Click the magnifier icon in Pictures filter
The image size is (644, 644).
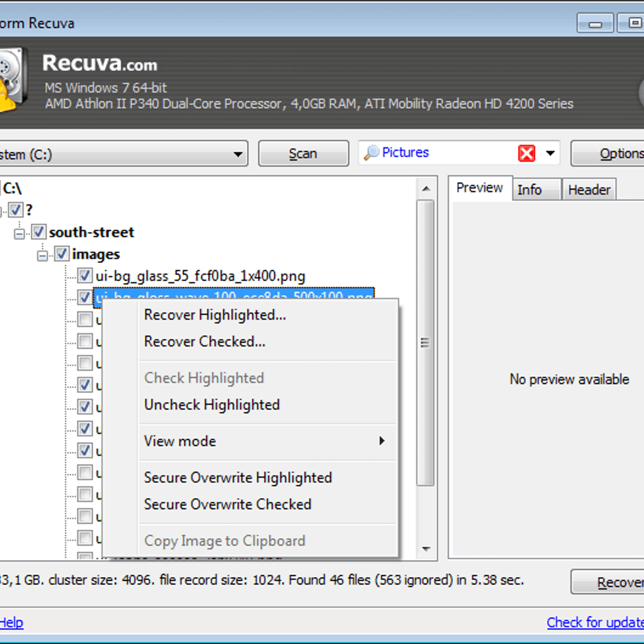371,153
